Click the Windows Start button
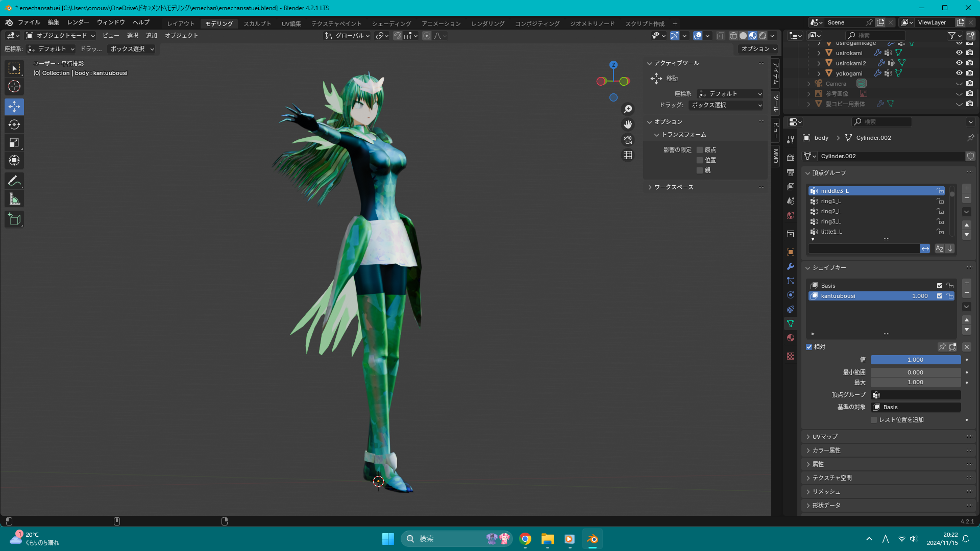980x551 pixels. pyautogui.click(x=388, y=539)
